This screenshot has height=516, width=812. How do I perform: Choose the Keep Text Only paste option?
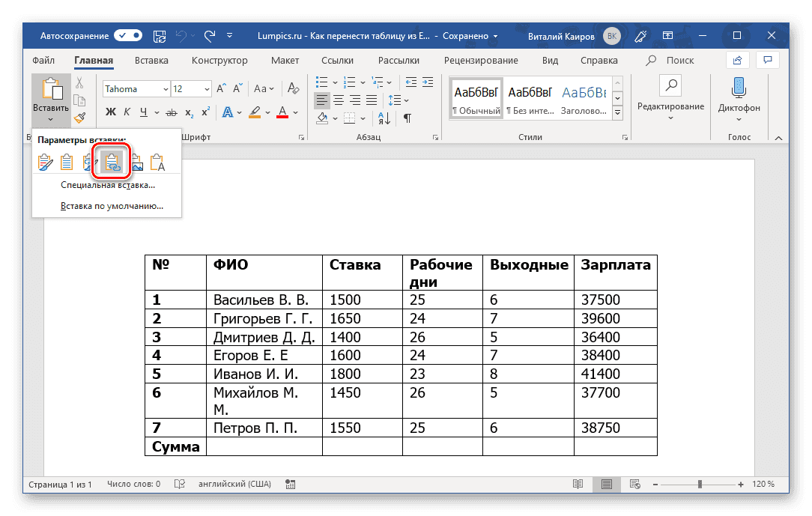point(158,162)
